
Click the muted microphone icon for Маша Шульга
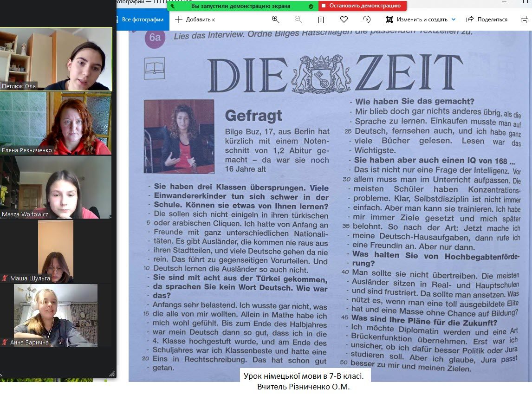pyautogui.click(x=5, y=278)
